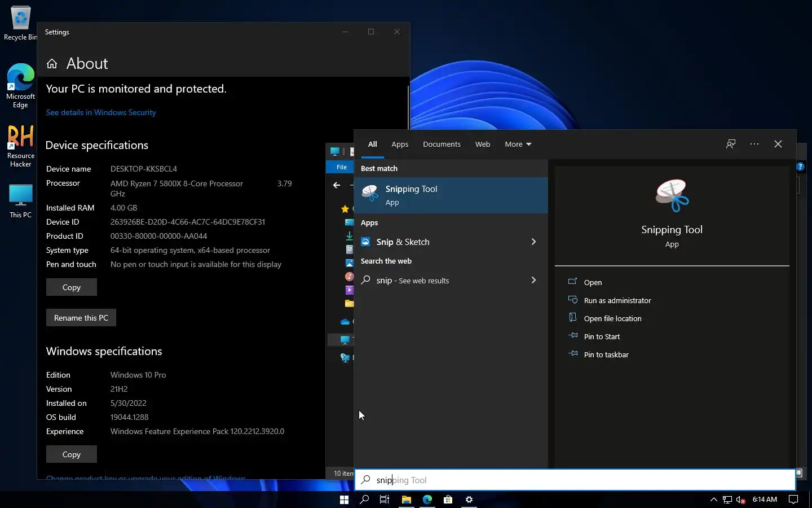Click the OS build value 19044.1288
This screenshot has width=812, height=508.
click(x=130, y=417)
